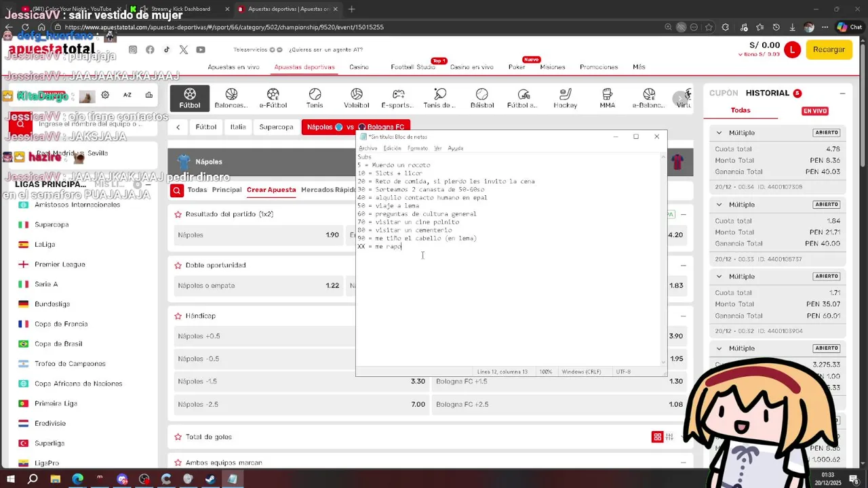Viewport: 868px width, 488px height.
Task: Collapse the fourth Múltiple bet entry
Action: [x=719, y=348]
